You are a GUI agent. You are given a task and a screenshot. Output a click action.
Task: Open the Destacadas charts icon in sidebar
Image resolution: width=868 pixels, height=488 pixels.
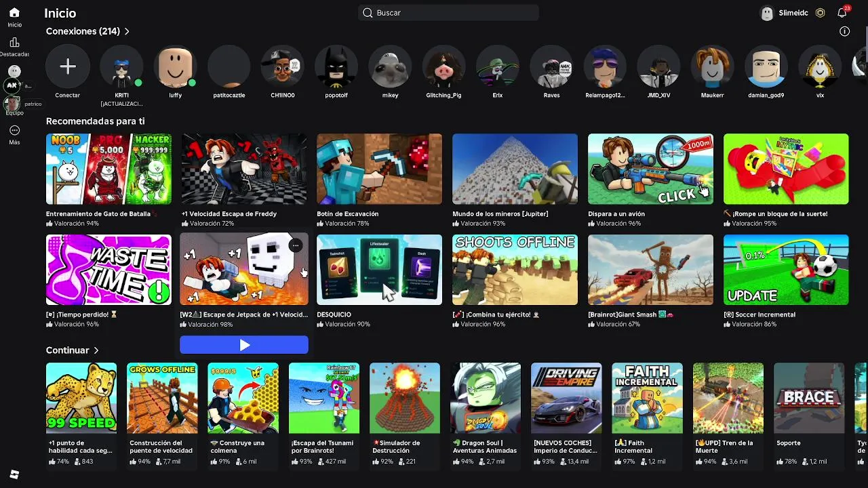(x=14, y=43)
